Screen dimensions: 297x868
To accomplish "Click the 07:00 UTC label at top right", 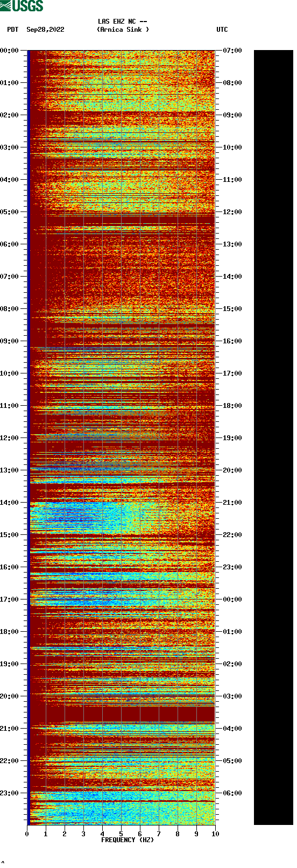I will tap(232, 51).
